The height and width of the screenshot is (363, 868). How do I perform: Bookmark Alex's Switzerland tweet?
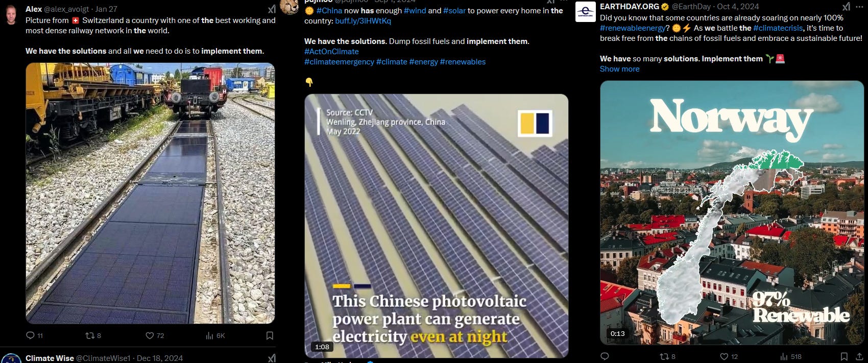(x=270, y=335)
